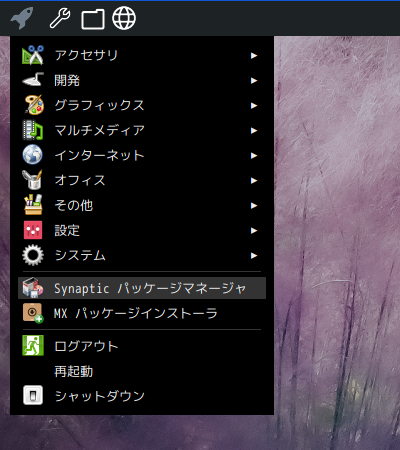Open the マルチメディア menu category

tap(142, 130)
